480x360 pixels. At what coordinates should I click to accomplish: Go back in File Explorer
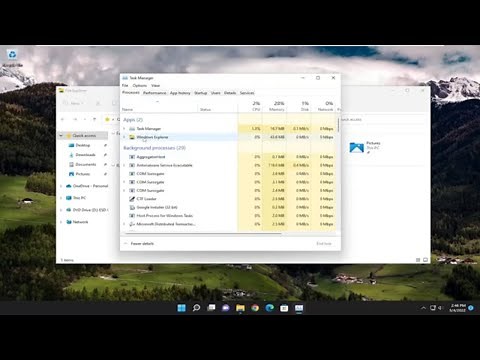point(63,119)
